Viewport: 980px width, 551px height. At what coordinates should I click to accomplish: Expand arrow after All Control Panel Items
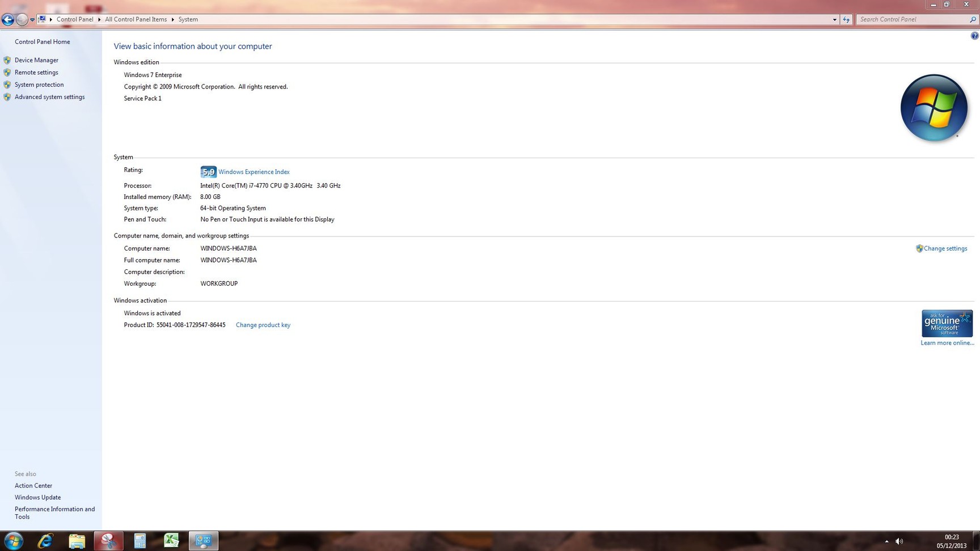[x=173, y=19]
